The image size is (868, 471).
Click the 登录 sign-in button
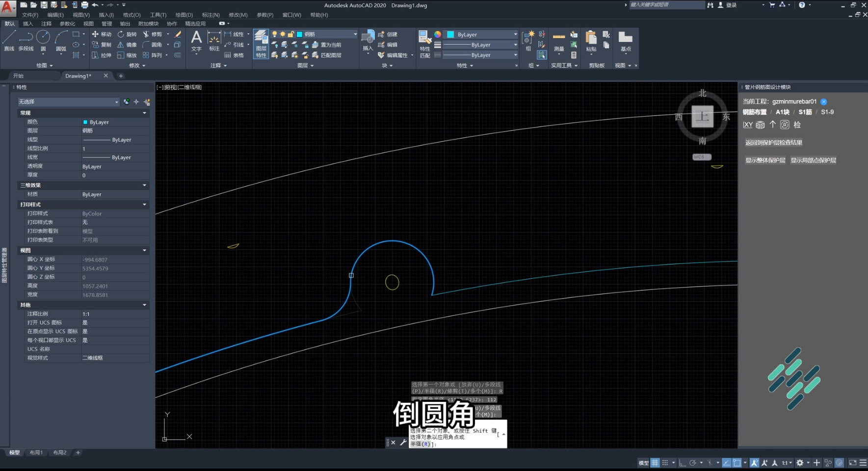(x=728, y=5)
